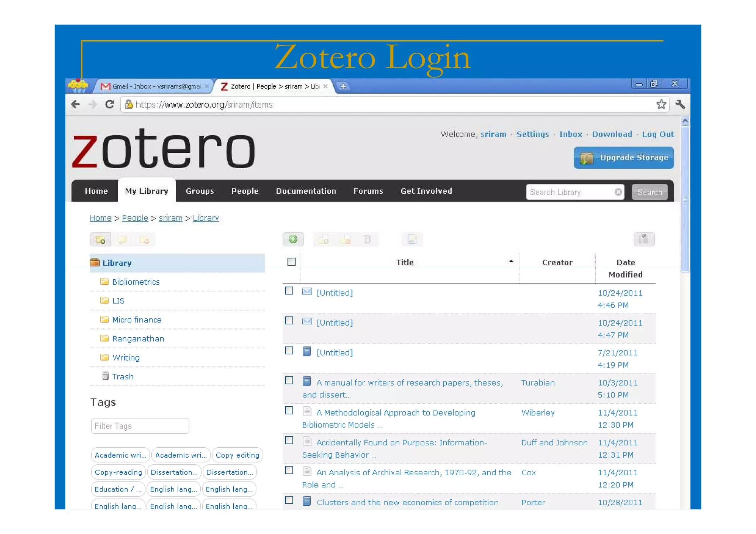Click the add to collection item icon
The width and height of the screenshot is (756, 534).
pos(324,240)
